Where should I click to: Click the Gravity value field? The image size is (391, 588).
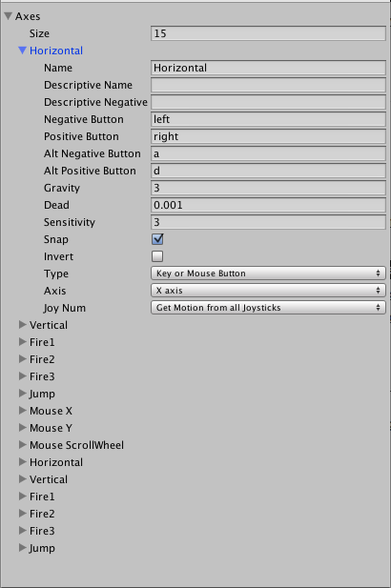pos(268,188)
